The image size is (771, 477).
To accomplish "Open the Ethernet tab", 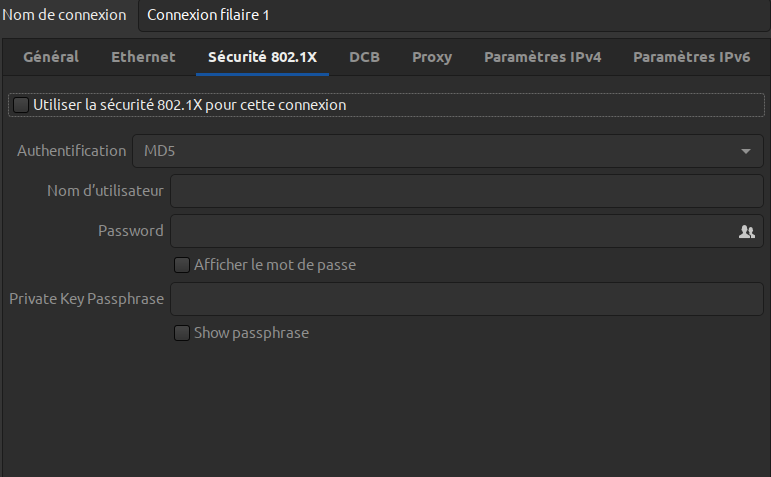I will pyautogui.click(x=143, y=57).
